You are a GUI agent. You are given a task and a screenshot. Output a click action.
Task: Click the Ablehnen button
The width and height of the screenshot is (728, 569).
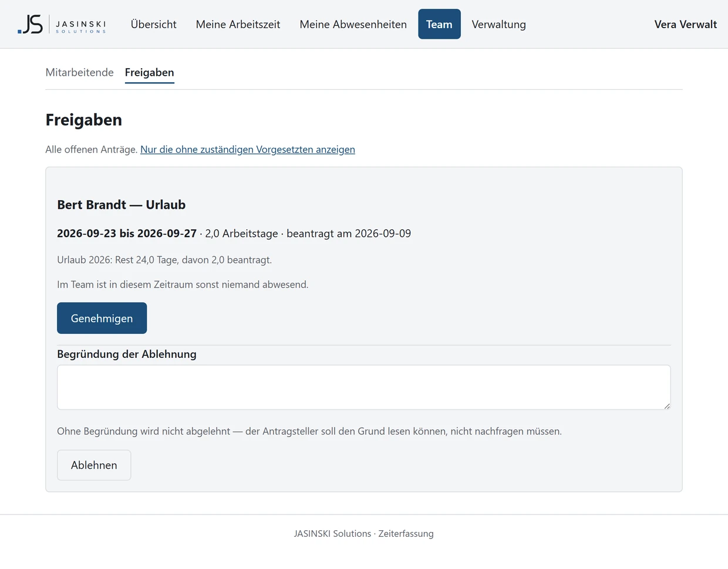[x=94, y=465]
